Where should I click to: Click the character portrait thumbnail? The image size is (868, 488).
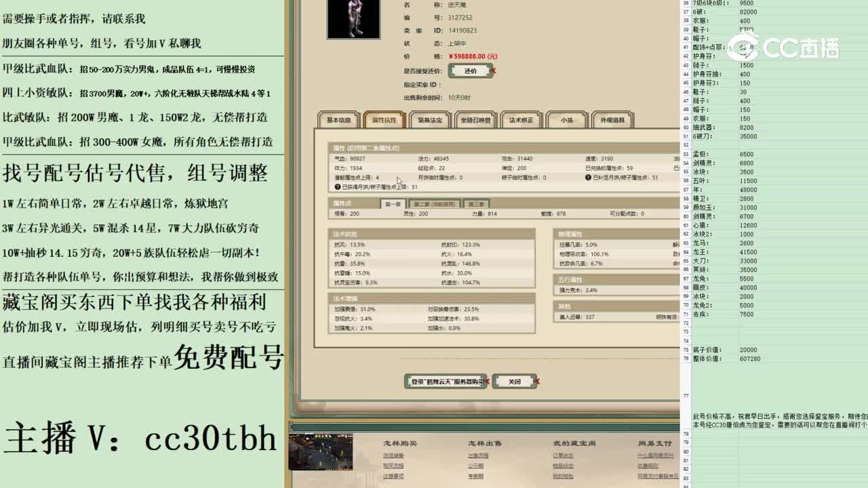click(x=353, y=19)
